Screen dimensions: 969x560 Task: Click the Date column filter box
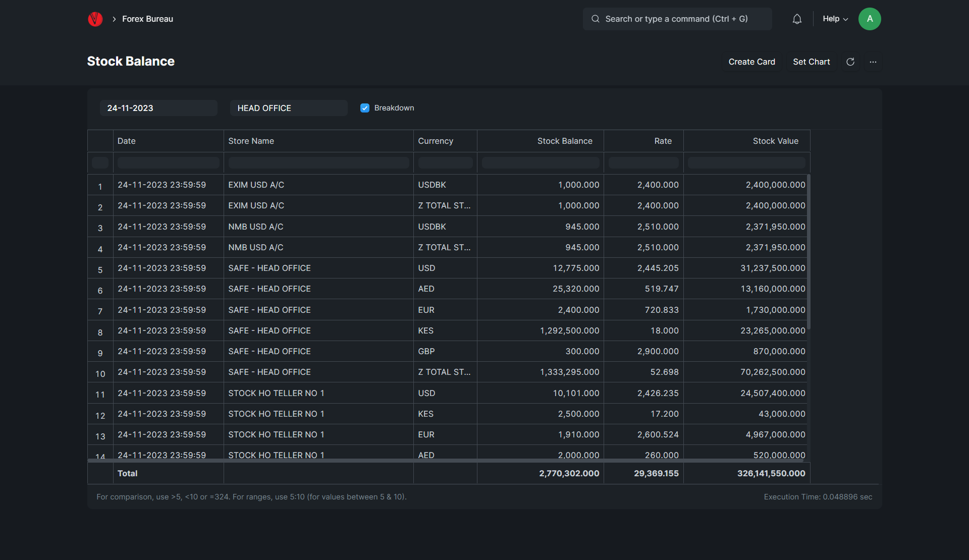[x=169, y=162]
